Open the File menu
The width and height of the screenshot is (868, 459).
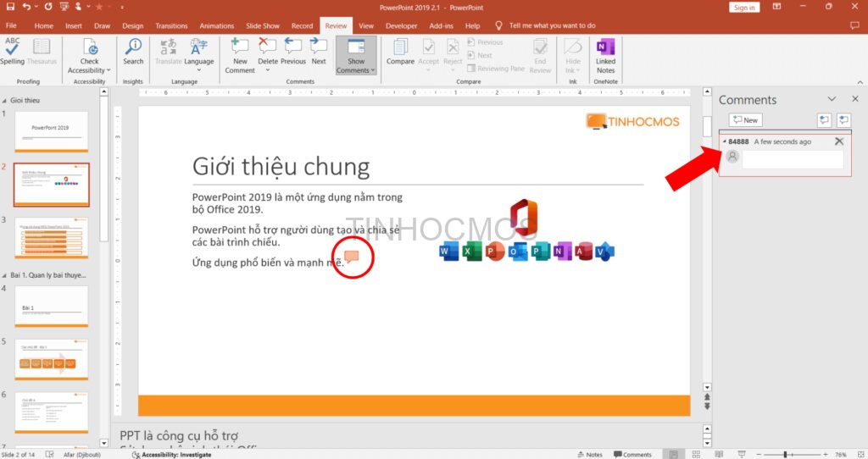[11, 25]
